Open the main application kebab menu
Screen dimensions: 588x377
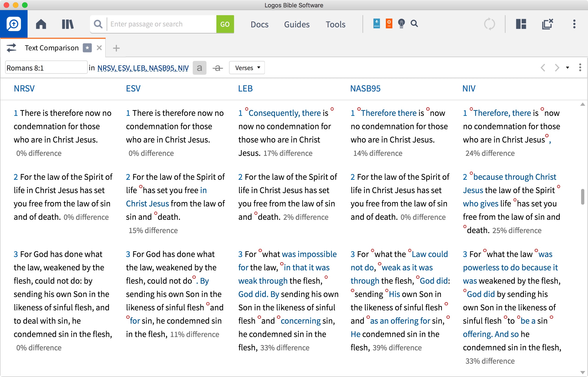(x=574, y=24)
